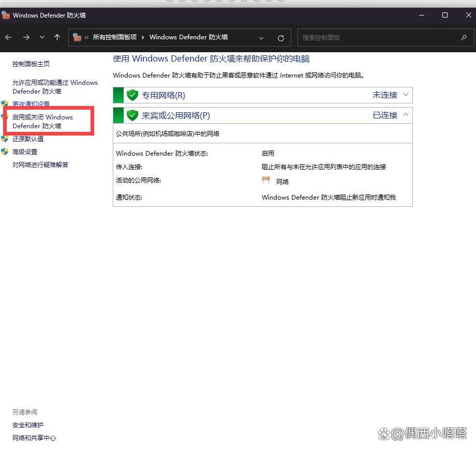Open 允许应用或功能通过 Windows Defender 防火墙

click(x=55, y=87)
